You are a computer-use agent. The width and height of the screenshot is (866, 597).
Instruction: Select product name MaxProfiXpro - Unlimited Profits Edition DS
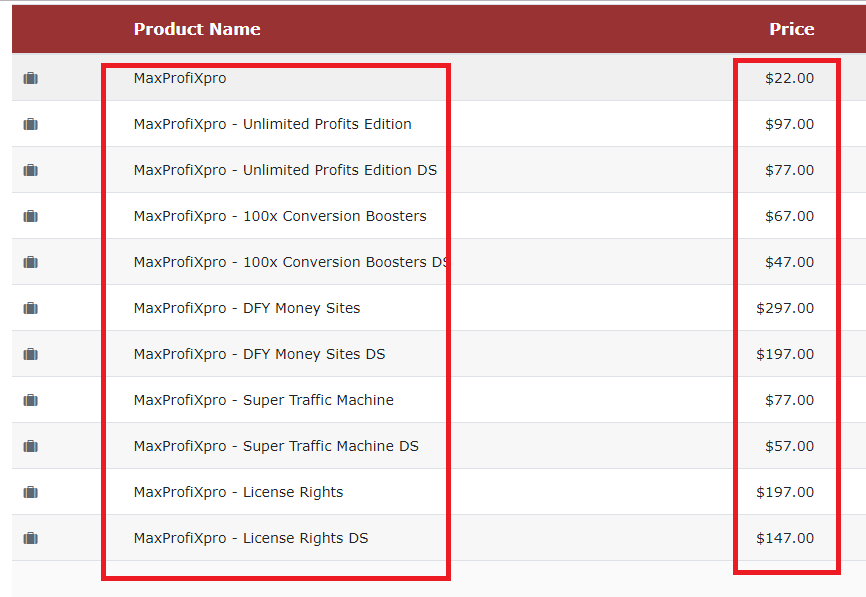(x=285, y=170)
